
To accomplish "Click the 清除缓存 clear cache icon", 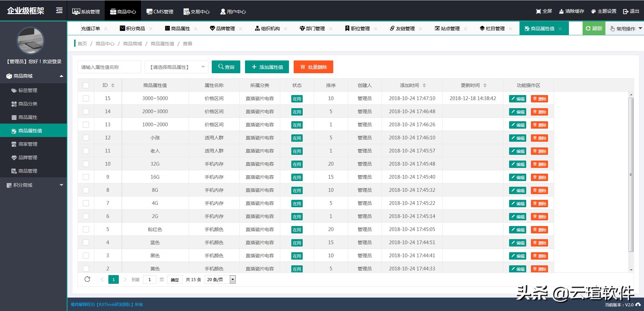I will click(561, 11).
